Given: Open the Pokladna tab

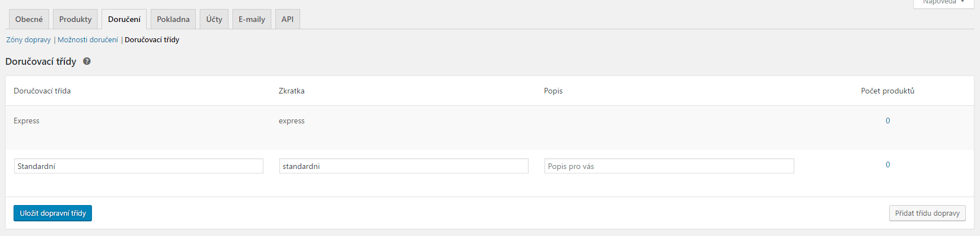Looking at the screenshot, I should coord(173,19).
